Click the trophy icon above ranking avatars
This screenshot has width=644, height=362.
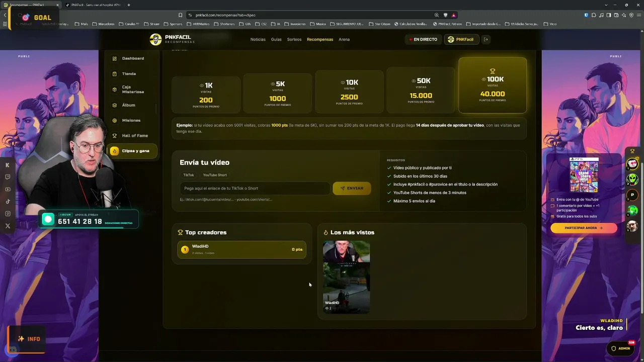[x=632, y=151]
